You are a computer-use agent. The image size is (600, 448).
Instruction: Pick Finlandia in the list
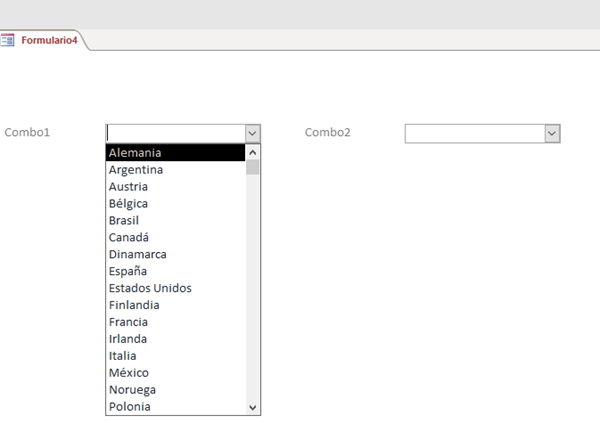176,305
